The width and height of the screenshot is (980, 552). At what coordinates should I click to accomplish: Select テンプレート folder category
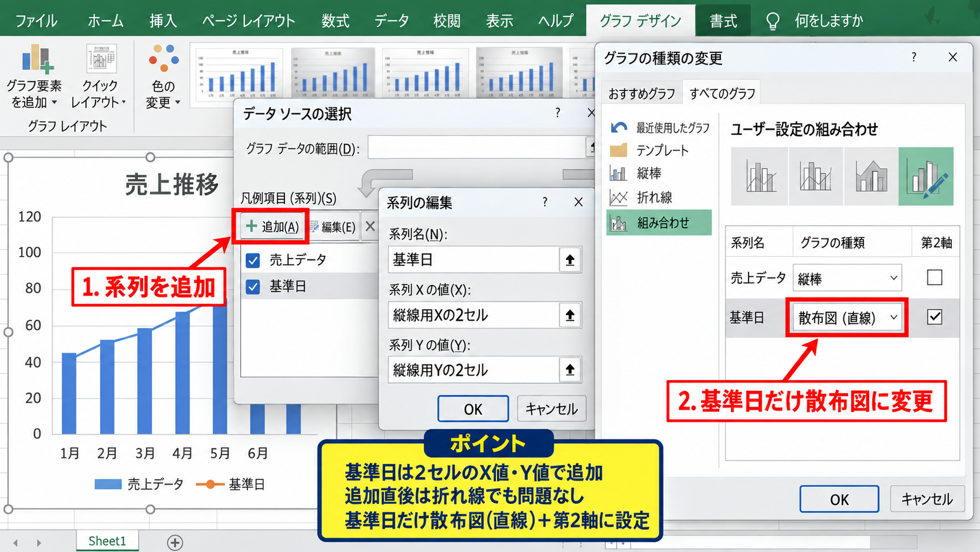tap(649, 150)
